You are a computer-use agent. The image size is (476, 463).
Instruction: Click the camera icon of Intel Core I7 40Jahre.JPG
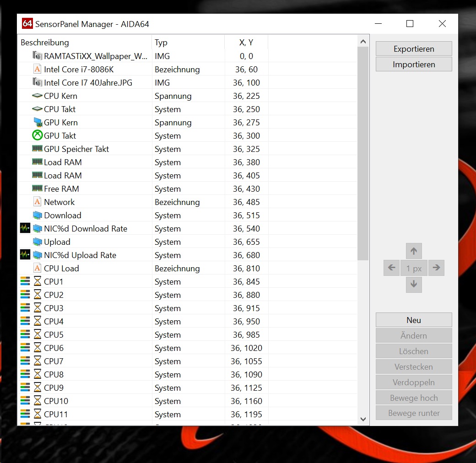point(37,82)
